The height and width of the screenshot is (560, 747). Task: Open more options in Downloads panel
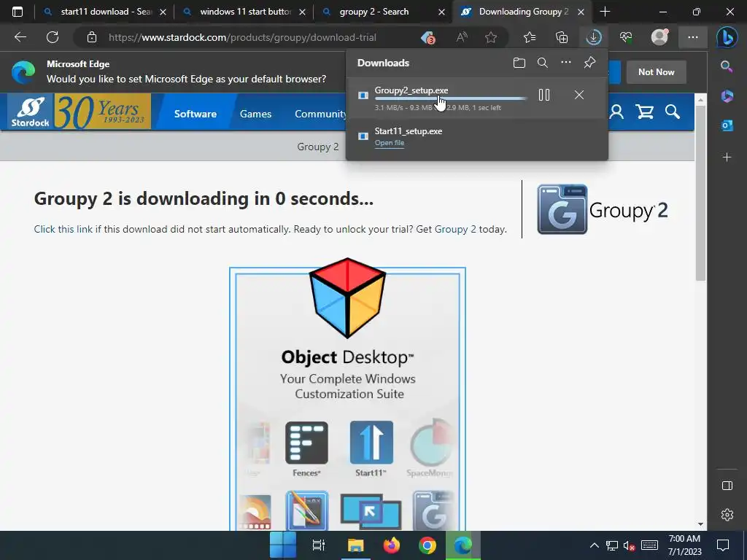(x=566, y=63)
